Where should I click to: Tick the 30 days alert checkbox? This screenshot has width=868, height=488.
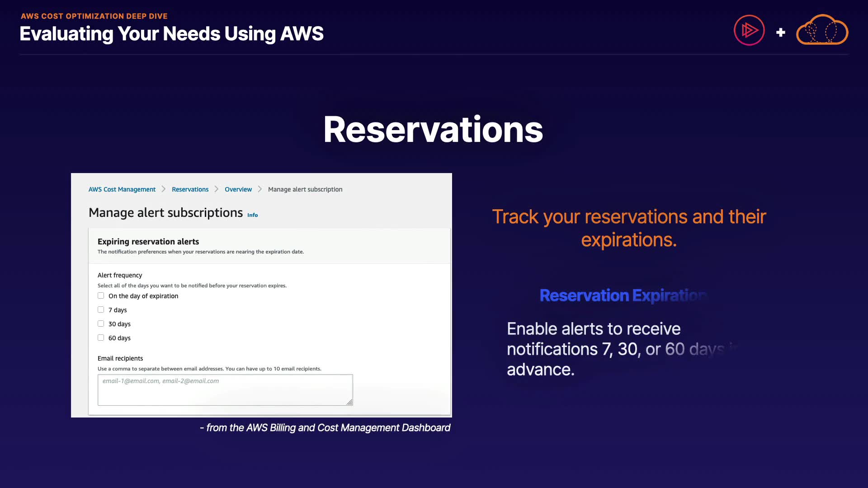(101, 324)
